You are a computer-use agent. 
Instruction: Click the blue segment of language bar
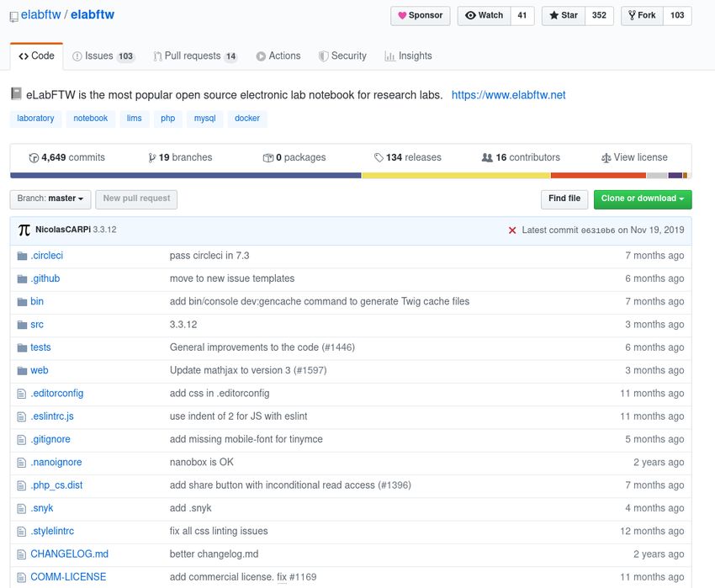[186, 176]
